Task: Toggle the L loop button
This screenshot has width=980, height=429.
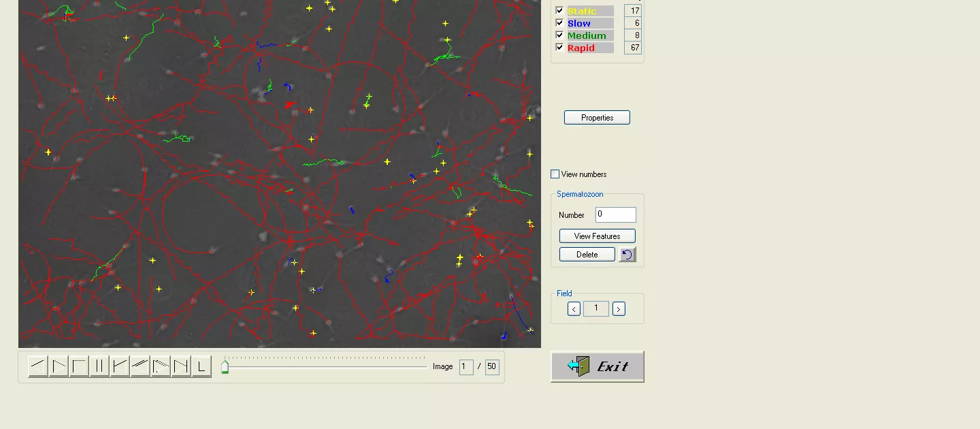Action: tap(201, 366)
